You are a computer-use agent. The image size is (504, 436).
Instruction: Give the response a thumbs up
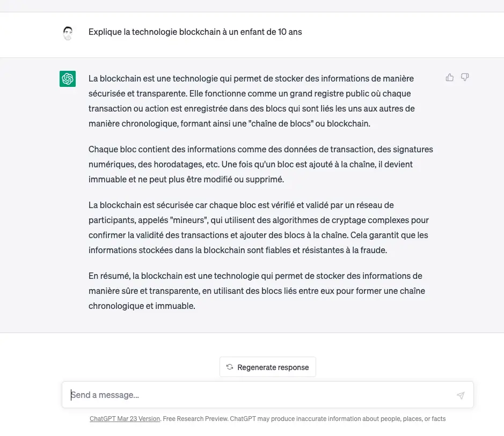pos(450,77)
